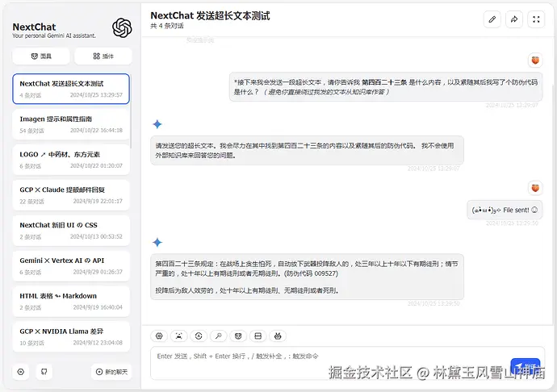Click the robot model selector icon
557x392 pixels.
coord(278,336)
